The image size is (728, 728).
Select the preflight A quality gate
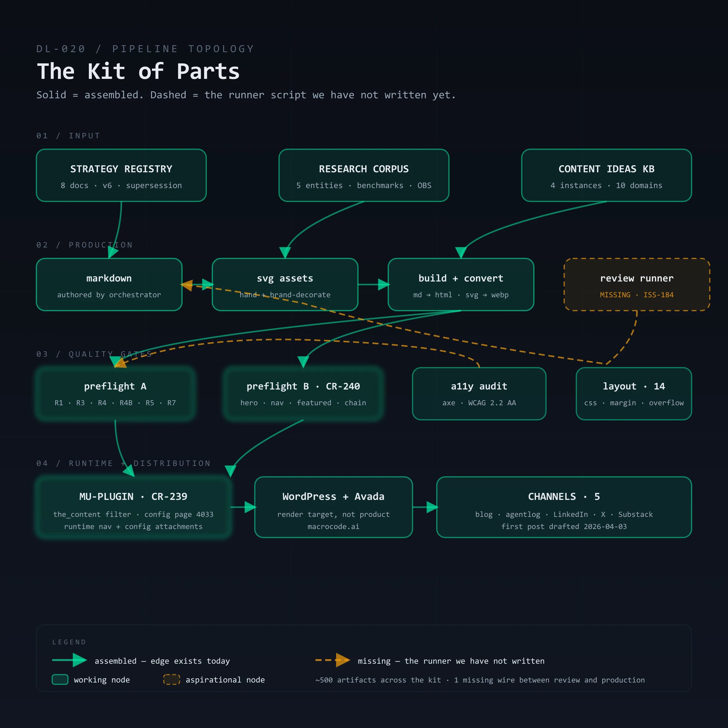tap(115, 394)
